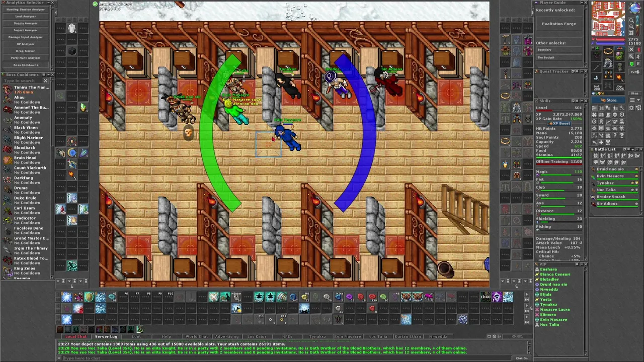644x362 pixels.
Task: Open the Bosstiary unlock entry
Action: coord(559,50)
